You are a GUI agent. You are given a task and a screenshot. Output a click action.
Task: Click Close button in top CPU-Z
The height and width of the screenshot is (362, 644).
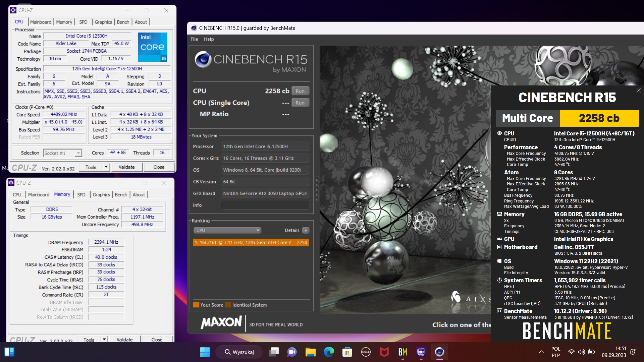pos(159,167)
